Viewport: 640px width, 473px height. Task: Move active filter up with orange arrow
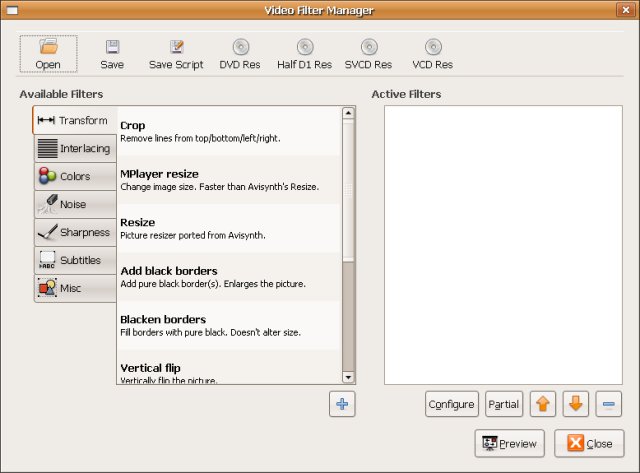[x=543, y=404]
